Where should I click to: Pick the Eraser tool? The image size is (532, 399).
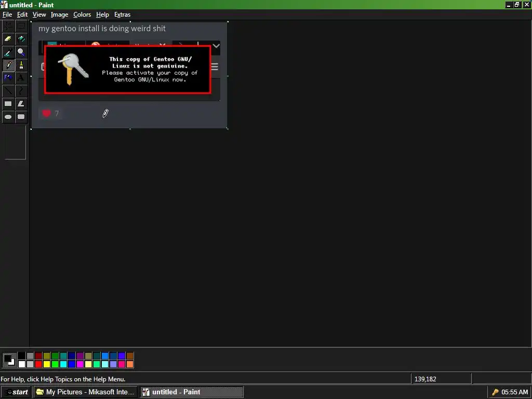tap(8, 38)
